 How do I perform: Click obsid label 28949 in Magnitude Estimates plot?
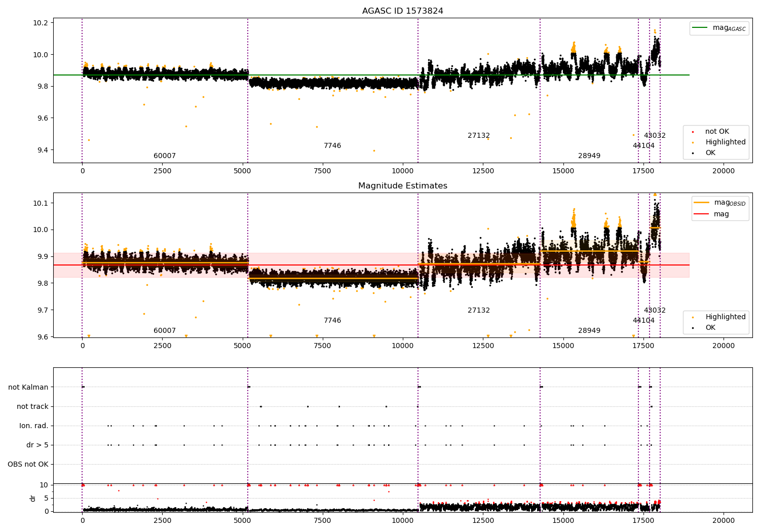589,331
